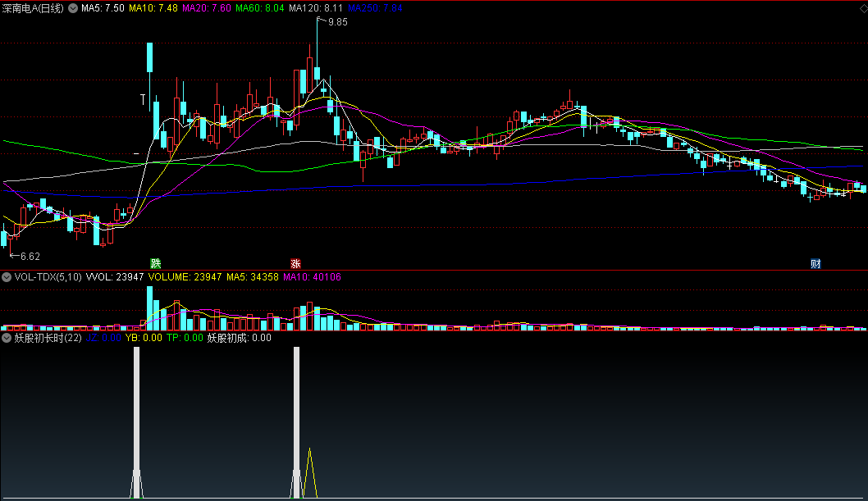This screenshot has height=501, width=868.
Task: Select the MA10: 7.48 label
Action: click(x=153, y=8)
